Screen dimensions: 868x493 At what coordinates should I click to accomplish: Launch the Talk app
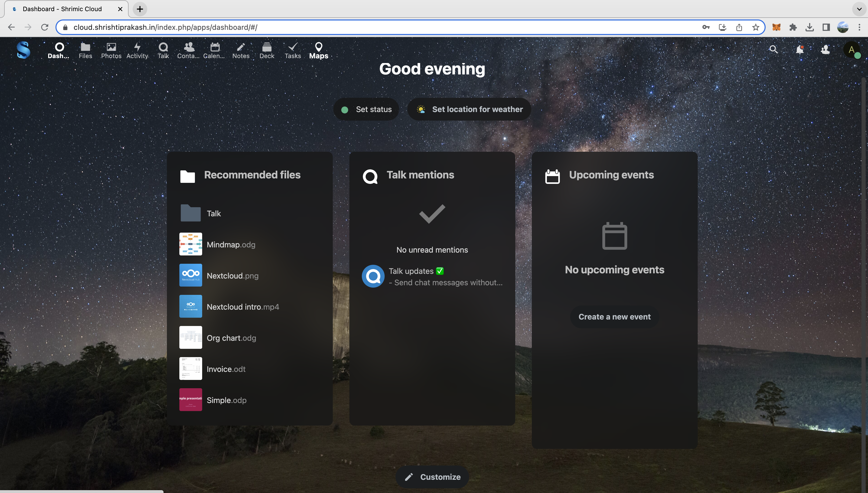point(163,50)
